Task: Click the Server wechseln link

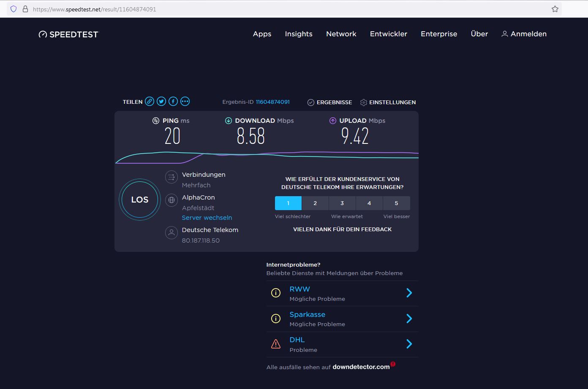Action: coord(207,218)
